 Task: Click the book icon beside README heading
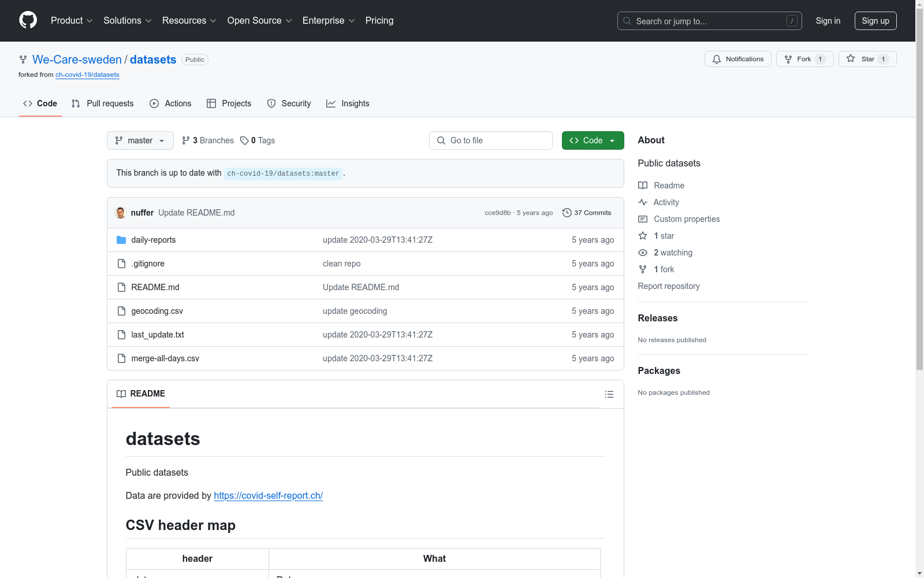121,394
